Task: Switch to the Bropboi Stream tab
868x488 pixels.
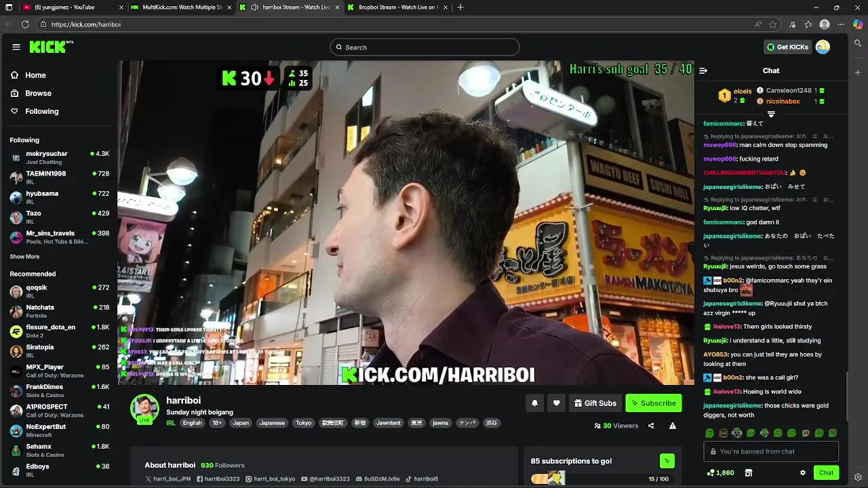Action: point(397,7)
